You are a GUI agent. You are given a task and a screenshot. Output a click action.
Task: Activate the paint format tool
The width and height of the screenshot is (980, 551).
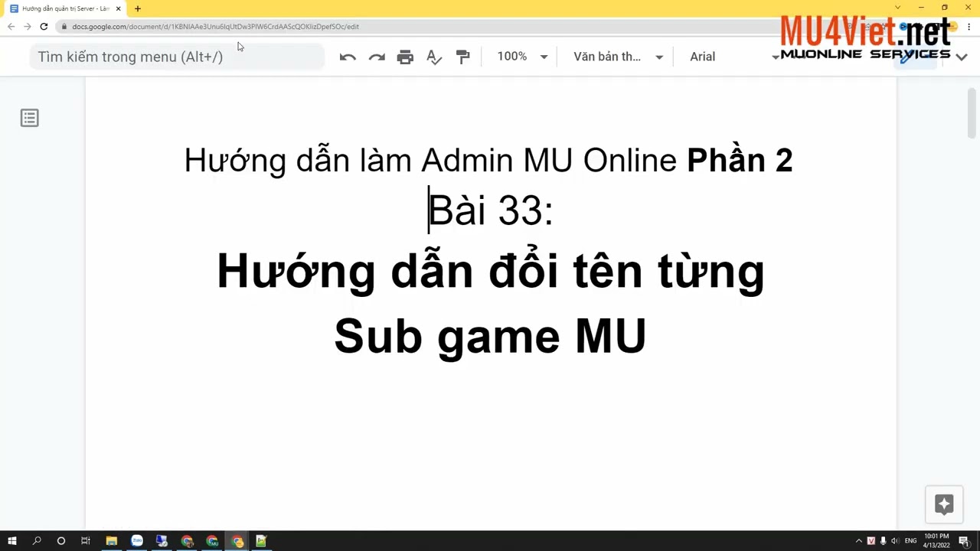click(463, 57)
